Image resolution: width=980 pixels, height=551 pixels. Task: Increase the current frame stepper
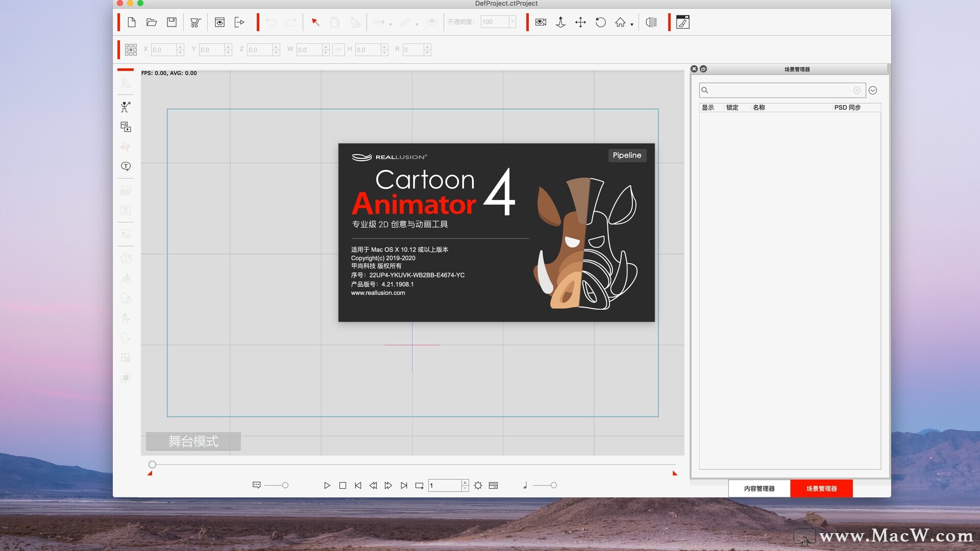(x=465, y=483)
